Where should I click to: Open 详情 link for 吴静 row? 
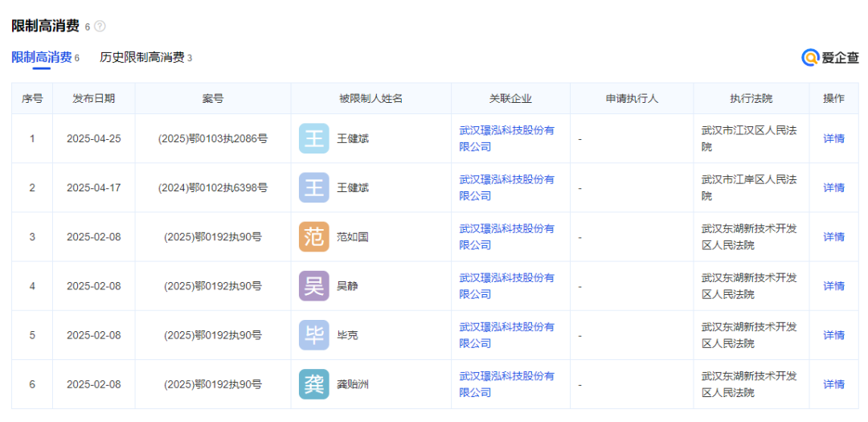point(833,285)
